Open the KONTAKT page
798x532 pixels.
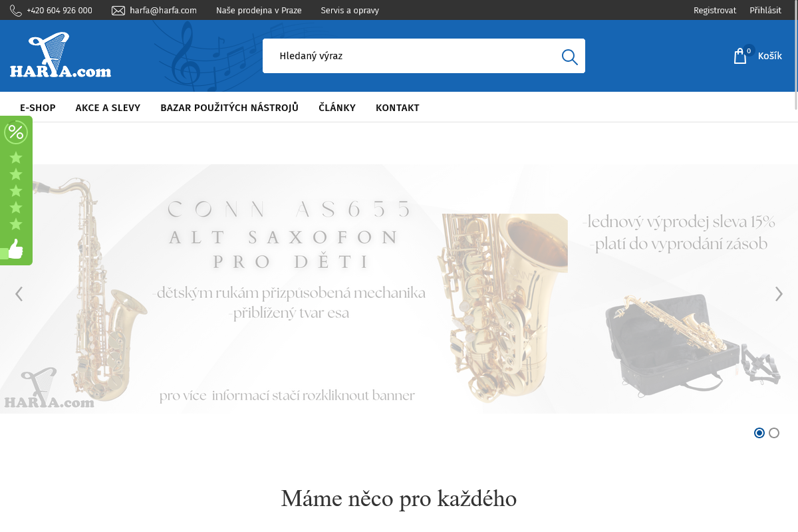click(x=398, y=107)
